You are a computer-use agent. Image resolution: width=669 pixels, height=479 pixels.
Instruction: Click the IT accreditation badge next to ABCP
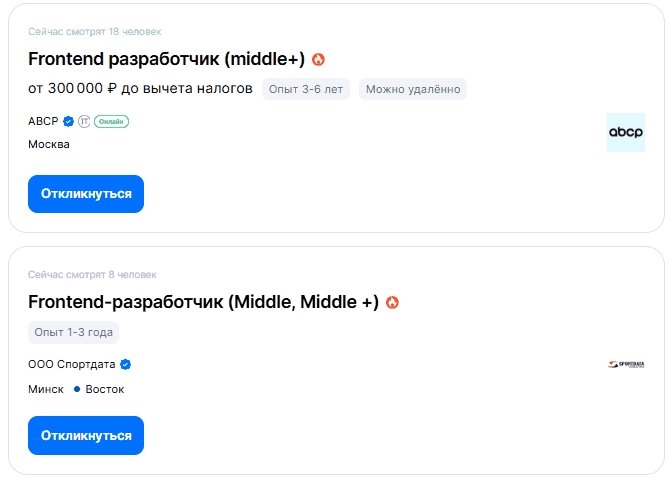point(83,121)
